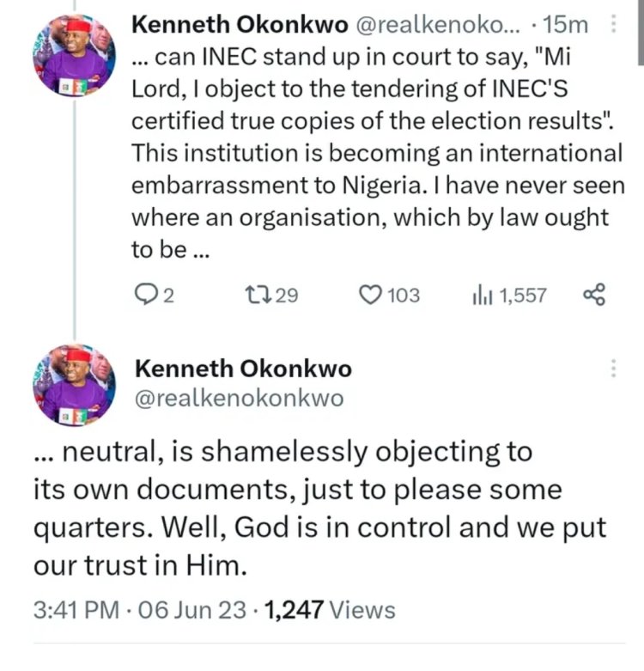The width and height of the screenshot is (644, 671).
Task: Open the second tweet's three-dot more menu
Action: (x=612, y=369)
